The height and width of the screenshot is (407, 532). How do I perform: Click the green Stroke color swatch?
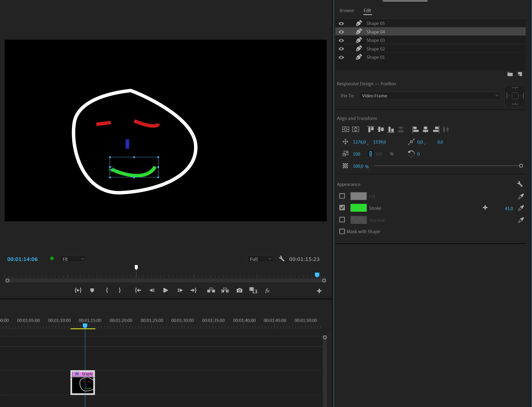(358, 208)
